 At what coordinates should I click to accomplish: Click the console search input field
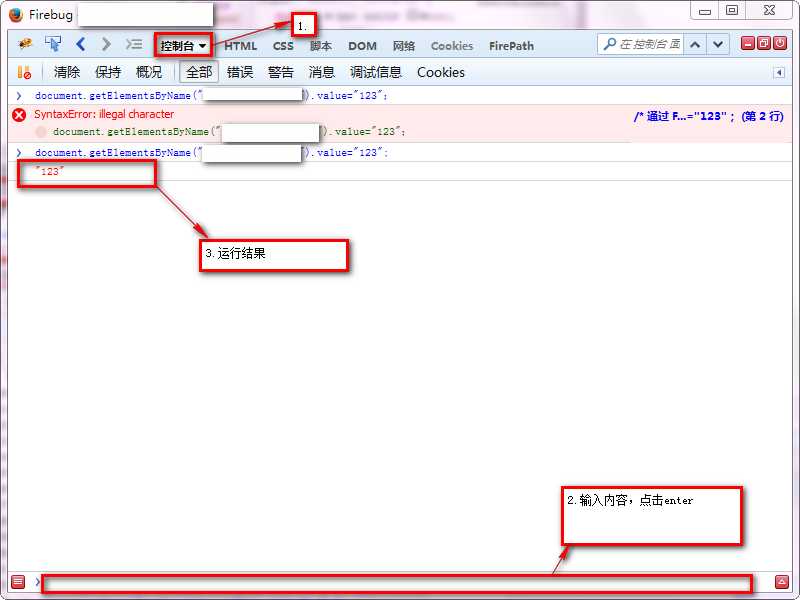(x=649, y=44)
